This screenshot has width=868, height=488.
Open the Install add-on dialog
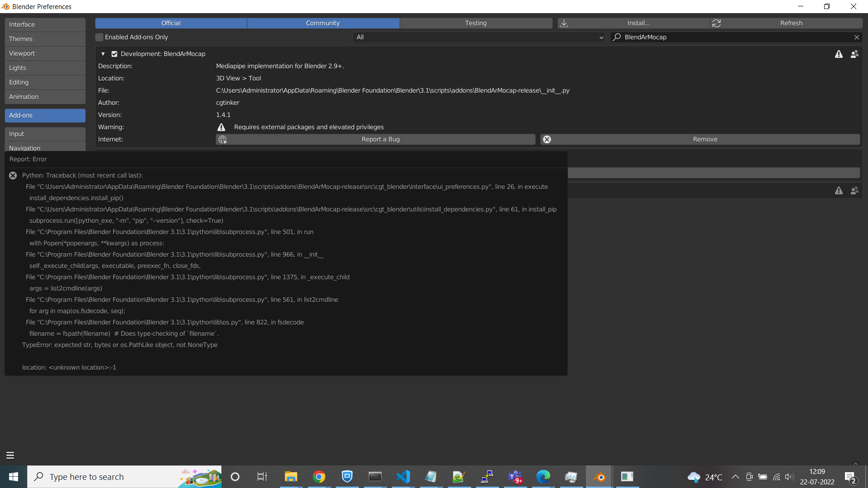pos(638,23)
